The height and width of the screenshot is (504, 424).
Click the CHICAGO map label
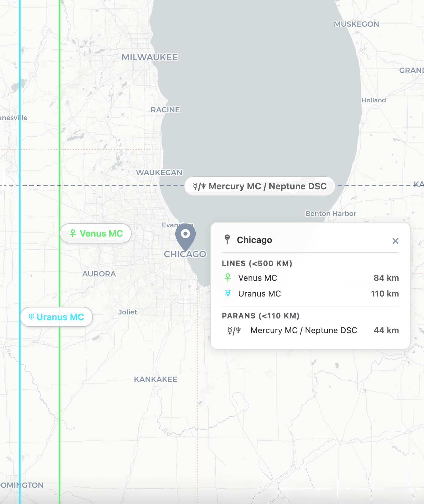185,254
